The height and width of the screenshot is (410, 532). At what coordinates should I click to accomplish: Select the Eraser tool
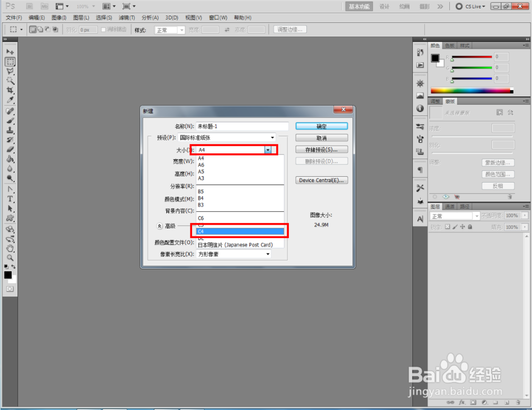(10, 149)
